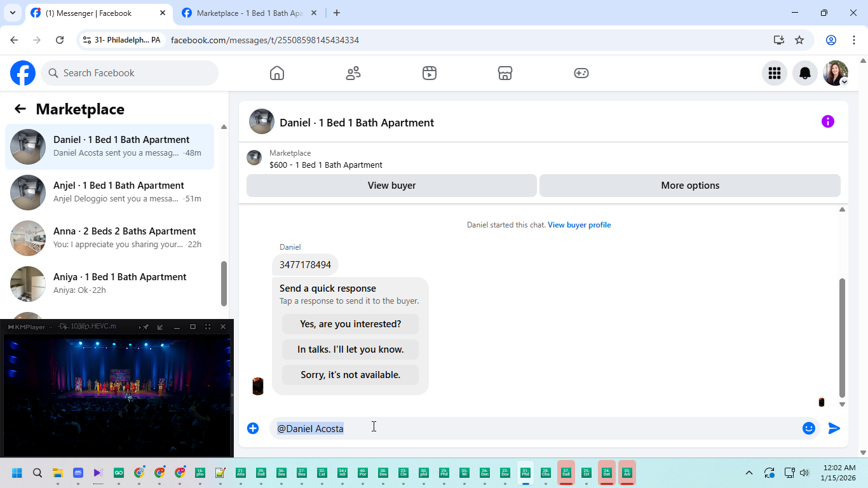Click the plus attachment icon in composer
This screenshot has height=488, width=868.
253,428
